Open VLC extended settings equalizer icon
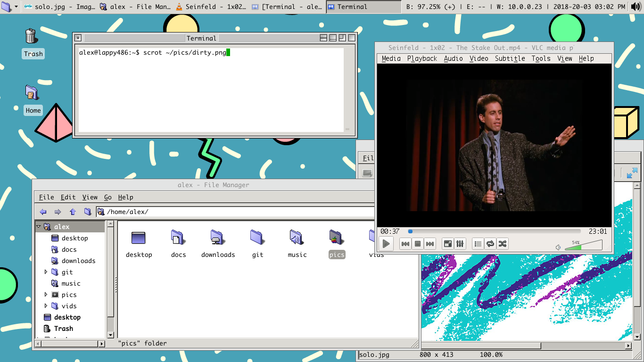 tap(460, 244)
